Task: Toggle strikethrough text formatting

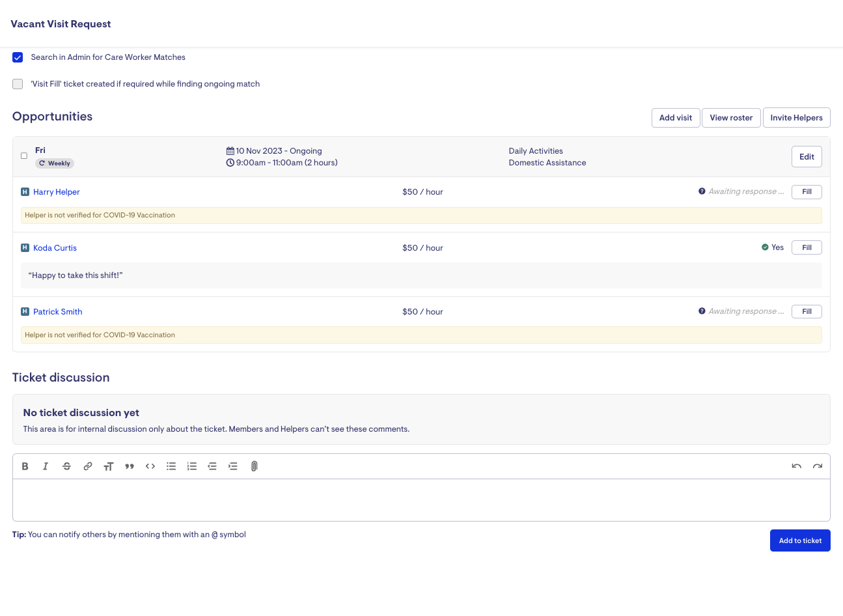Action: pos(66,466)
